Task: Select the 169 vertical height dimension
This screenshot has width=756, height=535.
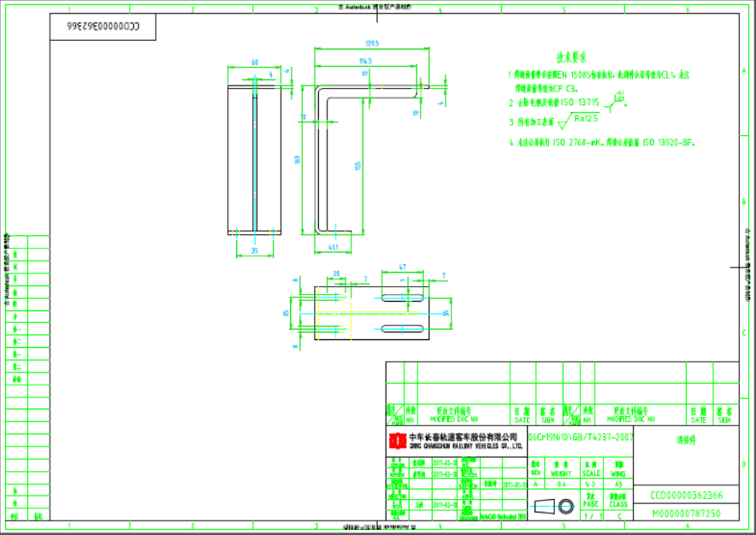Action: 297,159
